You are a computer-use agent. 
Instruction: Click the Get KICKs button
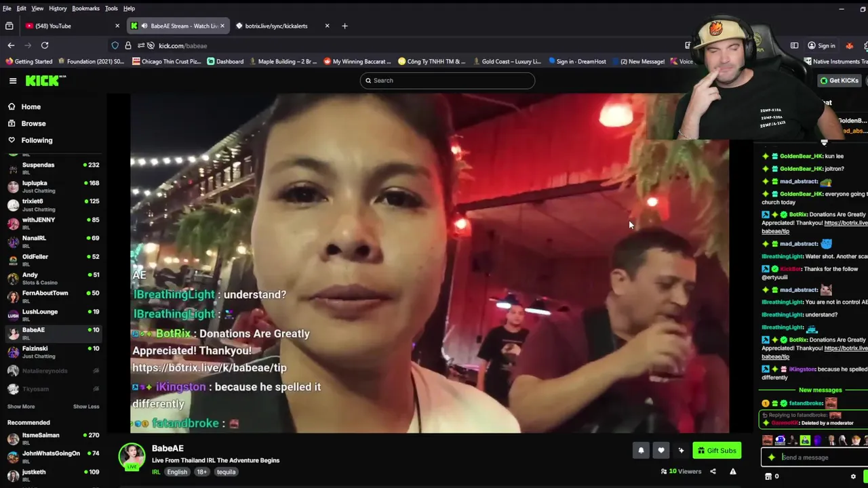pos(840,81)
